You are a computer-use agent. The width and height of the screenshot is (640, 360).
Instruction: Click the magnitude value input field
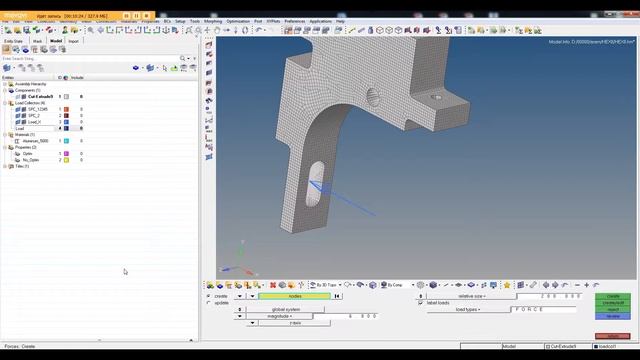pyautogui.click(x=345, y=316)
